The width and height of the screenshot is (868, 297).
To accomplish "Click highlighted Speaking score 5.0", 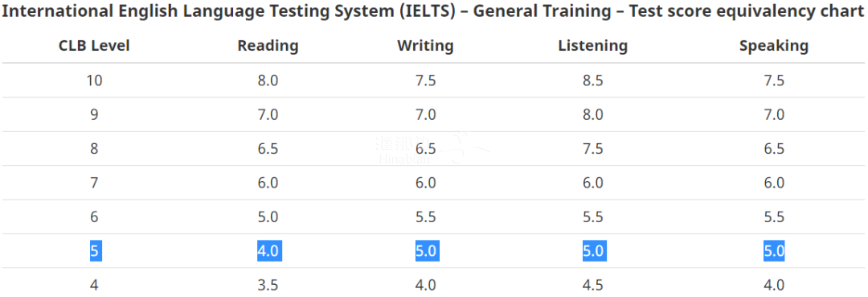I will tap(774, 251).
